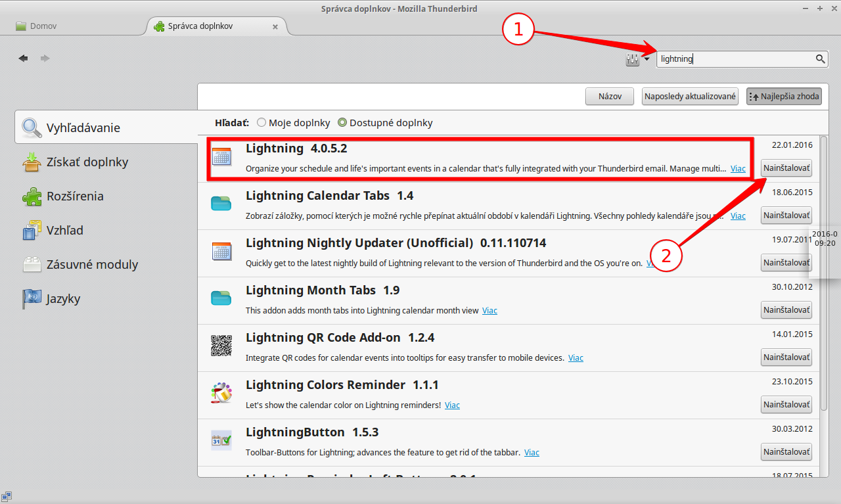Click the forward navigation arrow
The height and width of the screenshot is (504, 841).
(45, 58)
